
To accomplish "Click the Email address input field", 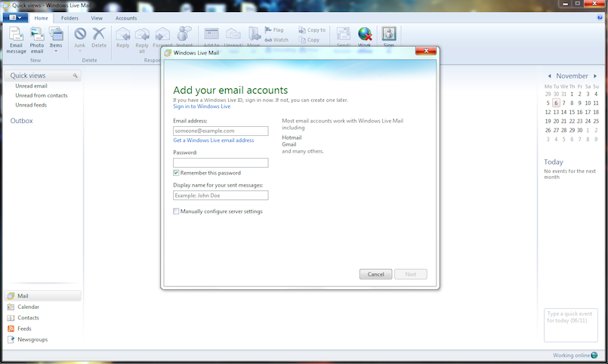I will (x=221, y=131).
